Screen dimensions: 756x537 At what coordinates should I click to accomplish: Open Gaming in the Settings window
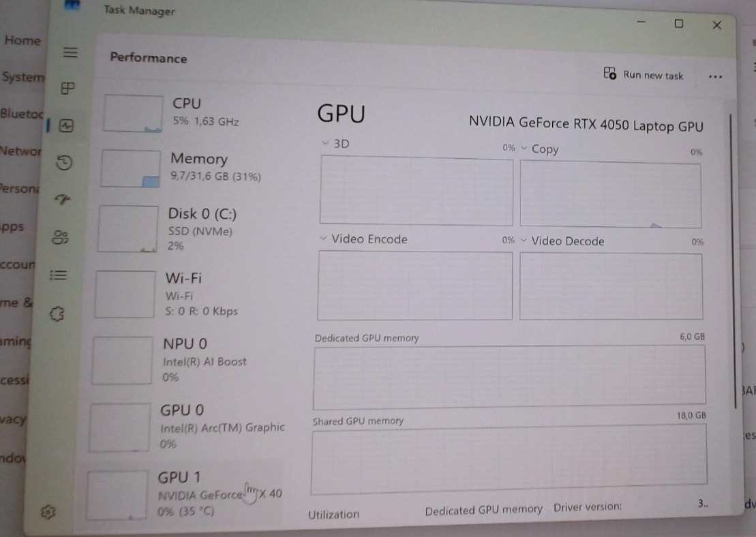16,341
